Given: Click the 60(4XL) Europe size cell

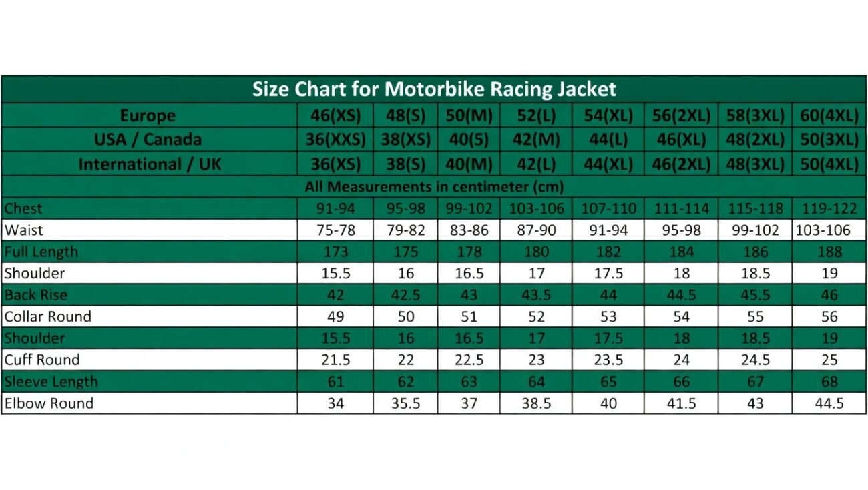Looking at the screenshot, I should point(829,115).
